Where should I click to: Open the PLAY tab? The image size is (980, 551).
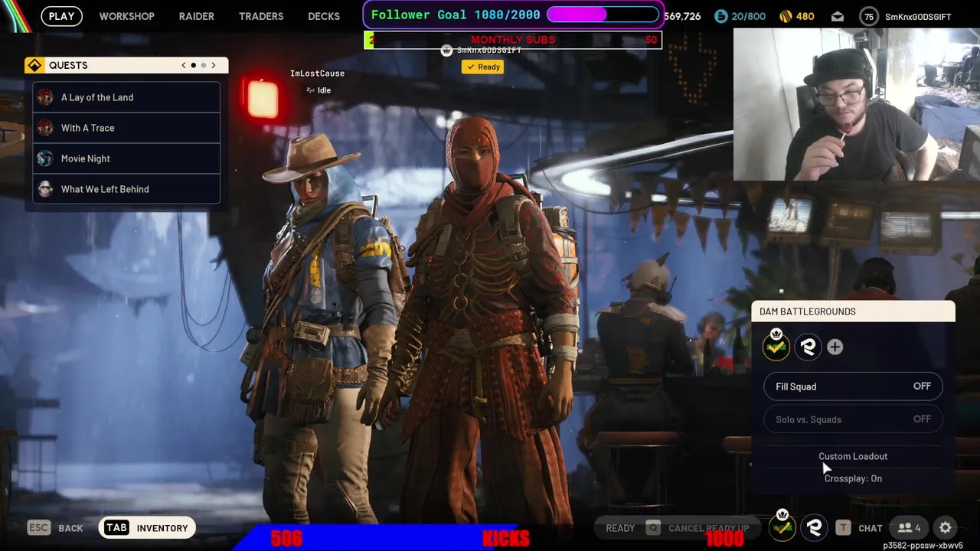[x=61, y=16]
